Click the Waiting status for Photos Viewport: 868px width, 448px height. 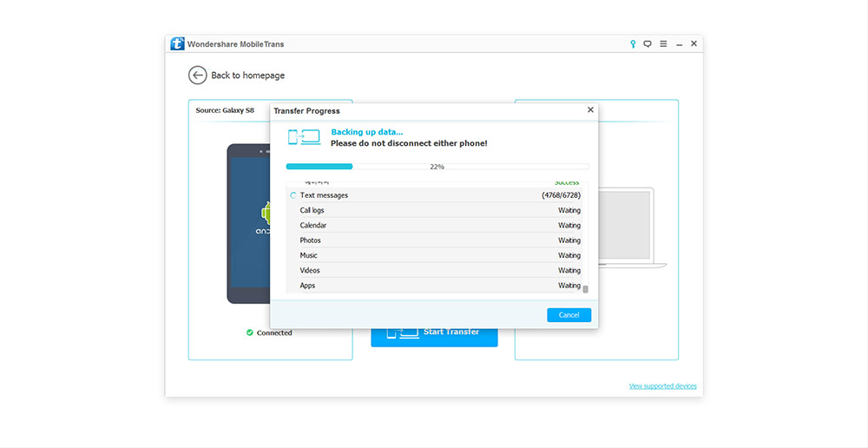click(569, 240)
